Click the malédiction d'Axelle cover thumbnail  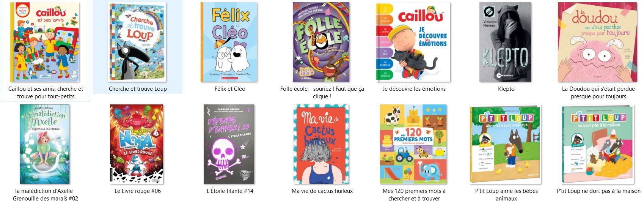[x=45, y=144]
